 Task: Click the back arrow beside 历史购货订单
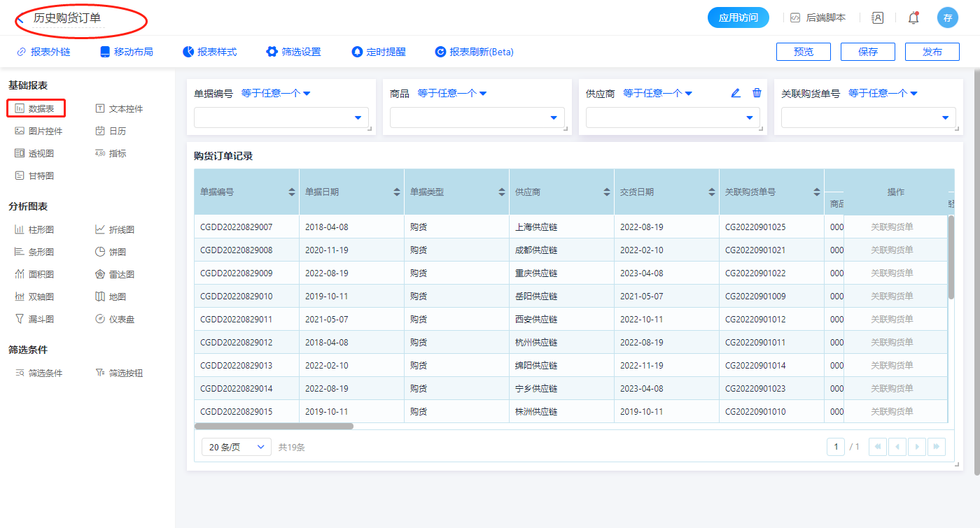point(21,19)
